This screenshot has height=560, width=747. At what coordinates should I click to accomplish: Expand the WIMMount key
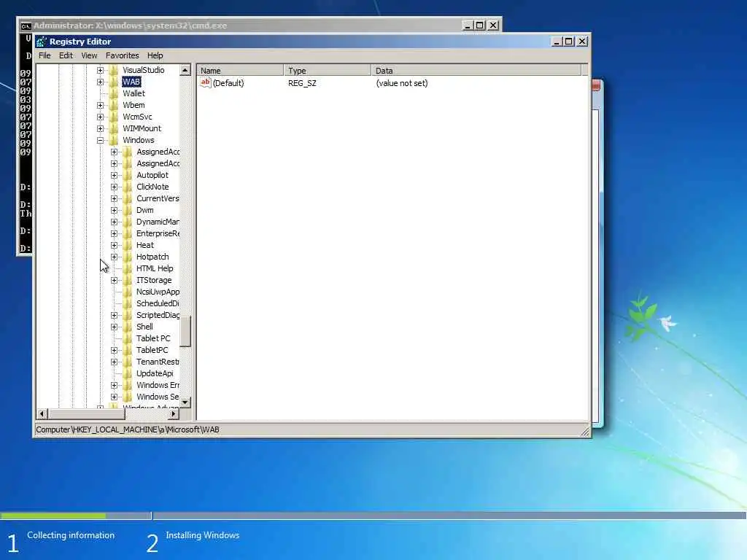[100, 128]
